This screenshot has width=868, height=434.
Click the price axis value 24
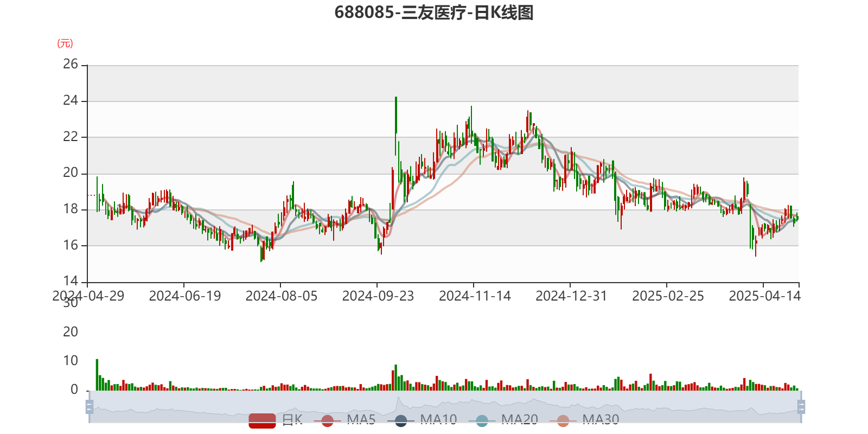(x=71, y=100)
